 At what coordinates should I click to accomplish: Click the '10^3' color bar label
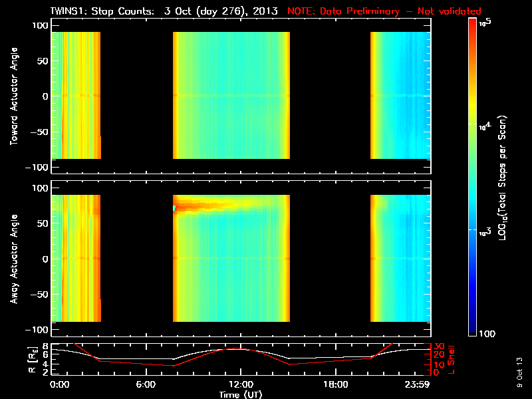[485, 232]
